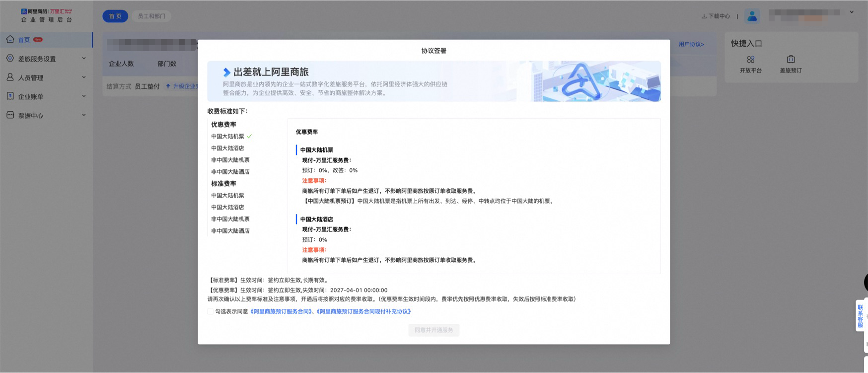Click the 快捷入口 panel title

746,44
